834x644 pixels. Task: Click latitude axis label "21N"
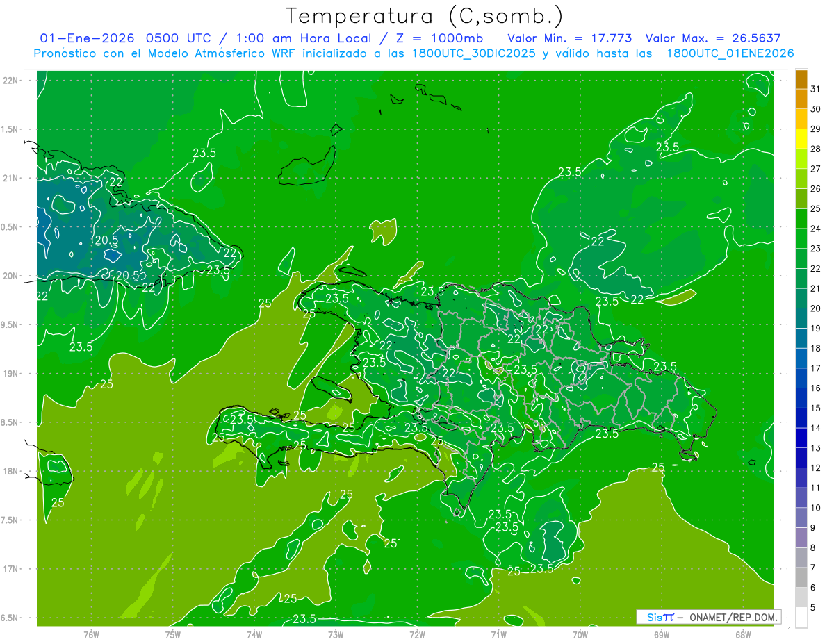pos(12,178)
